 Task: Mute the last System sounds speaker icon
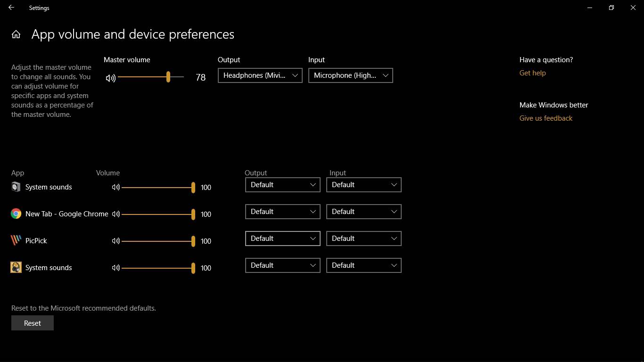(116, 268)
